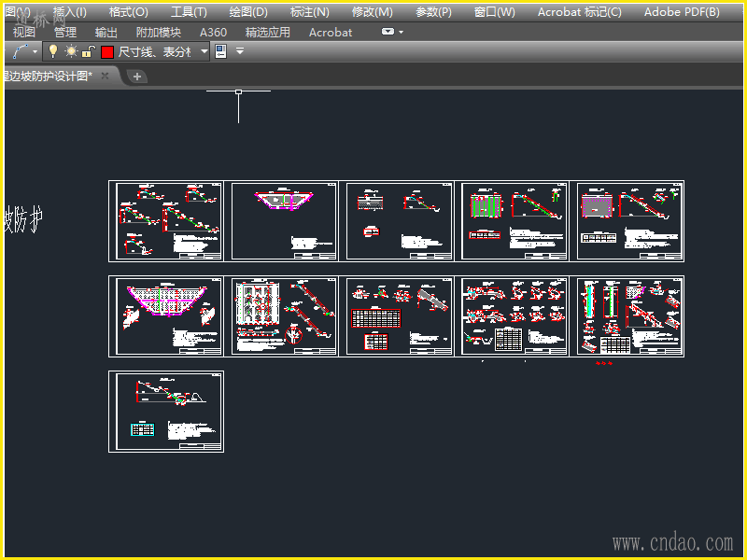Select the first drawing sheet in top row

166,221
